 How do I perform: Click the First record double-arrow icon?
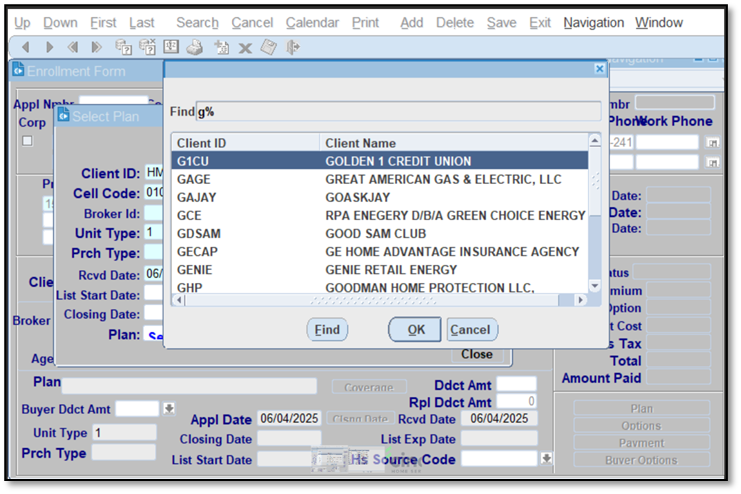[72, 47]
